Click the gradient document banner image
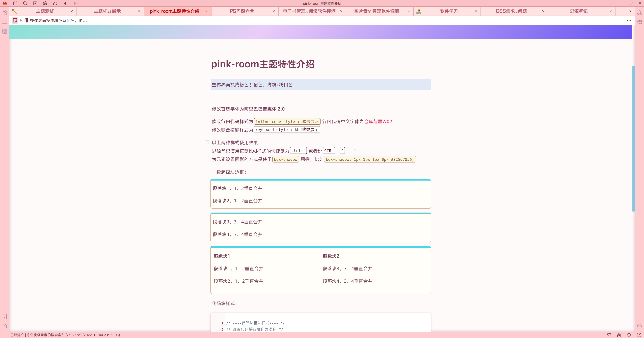The height and width of the screenshot is (338, 644). [320, 32]
